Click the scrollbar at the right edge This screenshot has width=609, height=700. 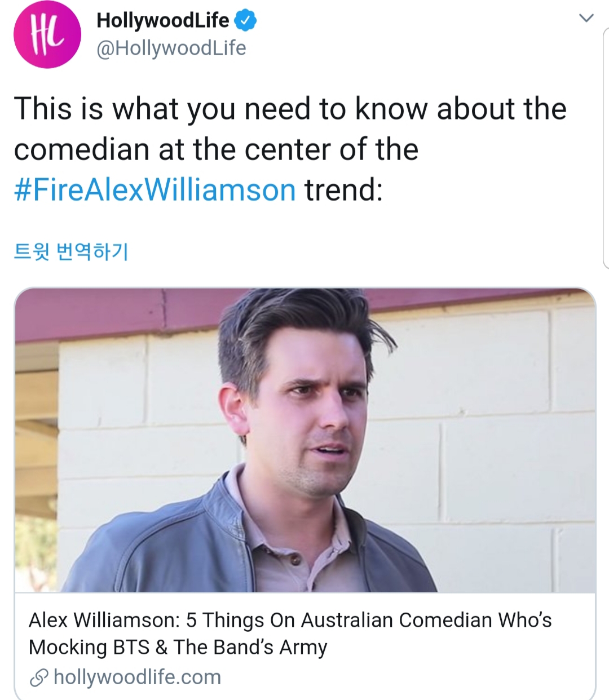click(x=606, y=147)
